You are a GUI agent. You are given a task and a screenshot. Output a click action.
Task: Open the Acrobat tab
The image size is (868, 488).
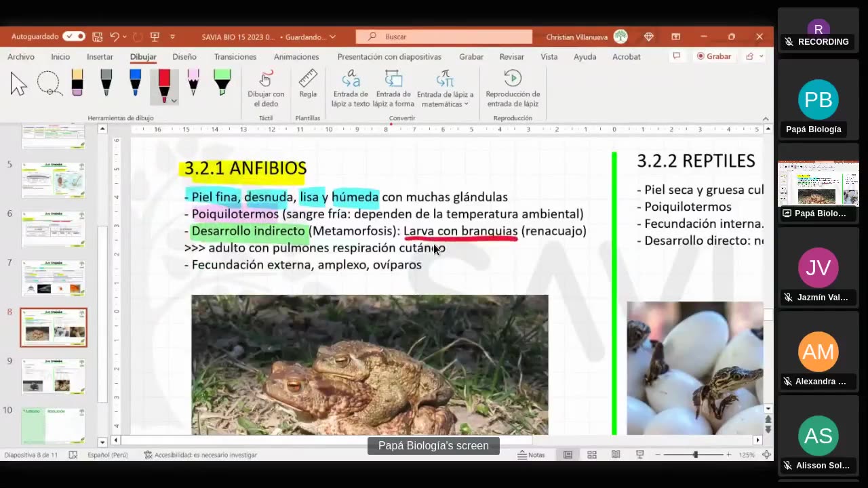627,57
